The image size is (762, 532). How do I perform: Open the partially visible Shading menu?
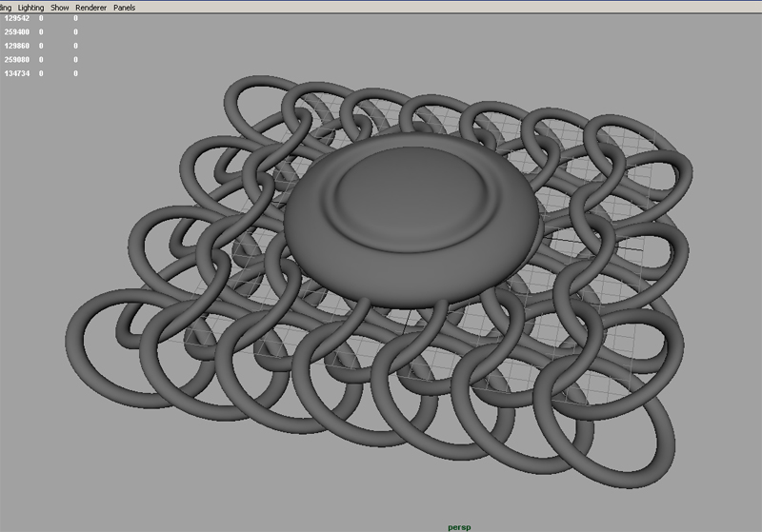(x=6, y=8)
